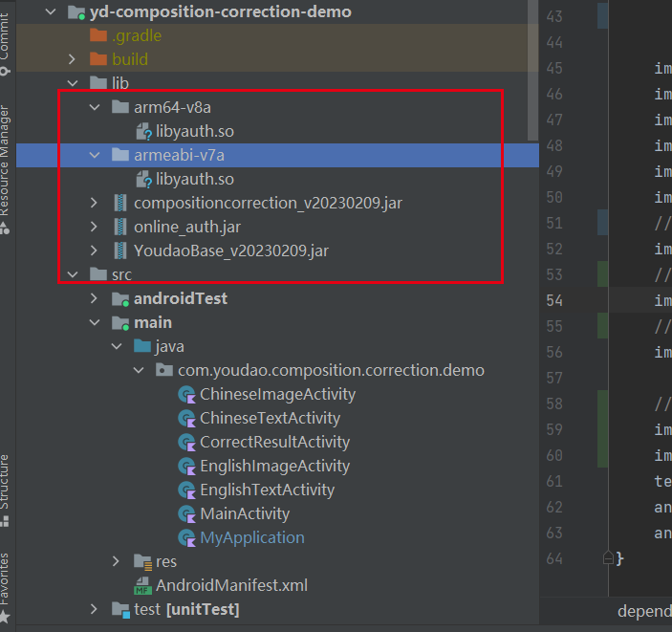Image resolution: width=672 pixels, height=632 pixels.
Task: Open the Structure tool window tab
Action: coord(5,490)
